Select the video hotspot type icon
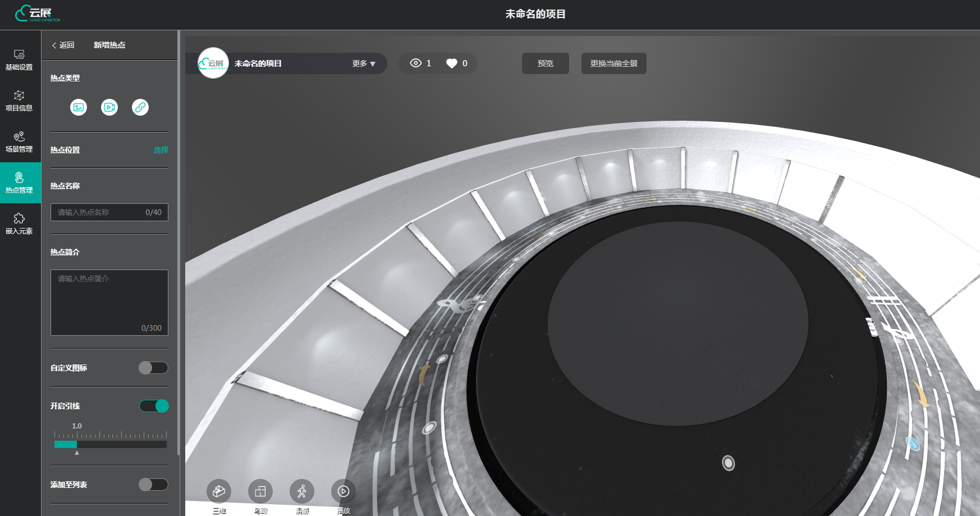 click(x=109, y=107)
